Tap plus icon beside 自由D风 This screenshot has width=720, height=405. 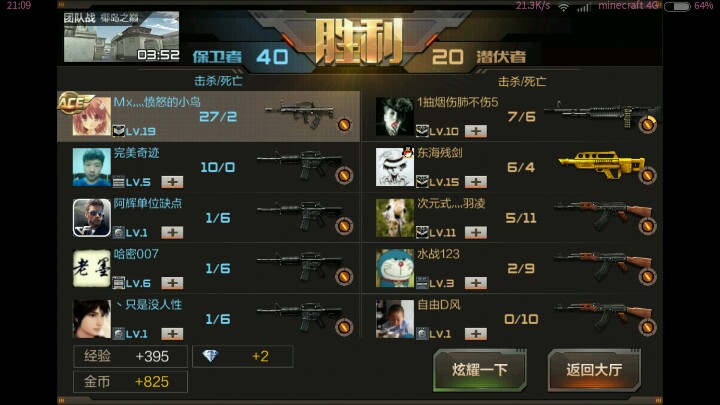[x=476, y=334]
